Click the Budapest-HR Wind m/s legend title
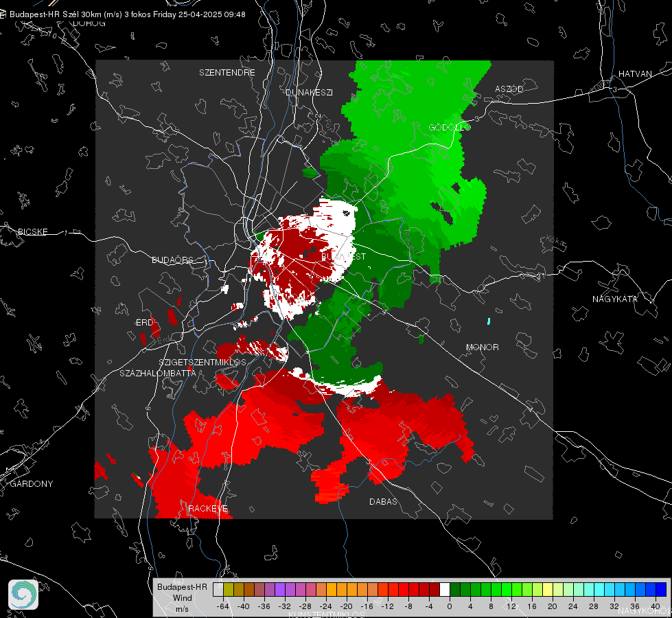The height and width of the screenshot is (618, 672). click(x=182, y=597)
